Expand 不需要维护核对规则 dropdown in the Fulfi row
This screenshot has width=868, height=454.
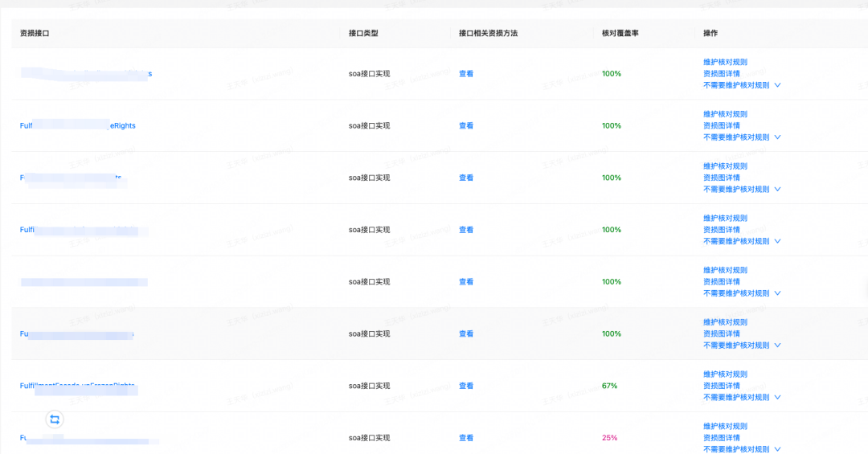pos(742,241)
